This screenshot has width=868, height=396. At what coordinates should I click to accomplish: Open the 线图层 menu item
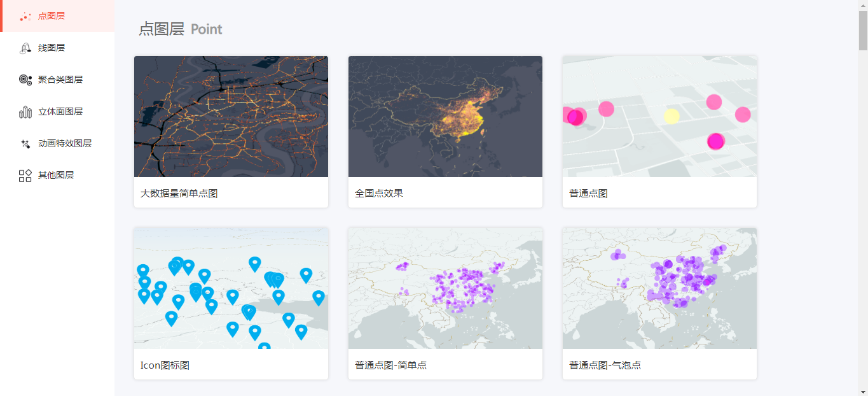(57, 48)
